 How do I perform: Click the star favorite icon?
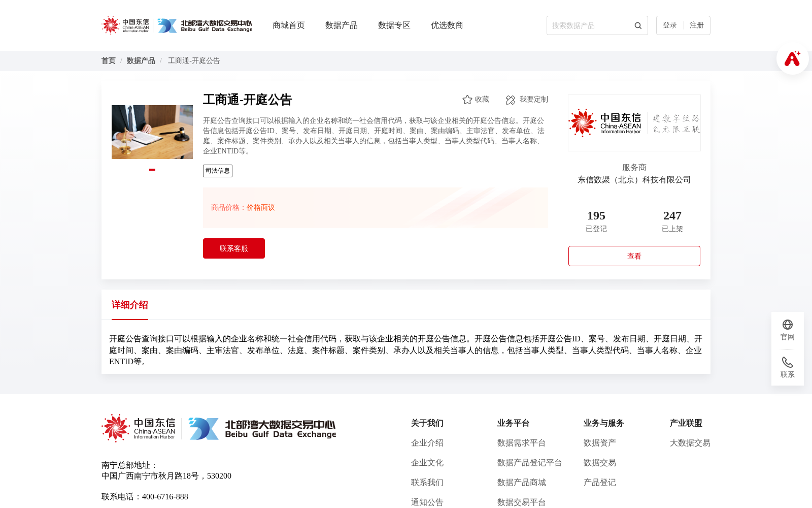[x=467, y=100]
